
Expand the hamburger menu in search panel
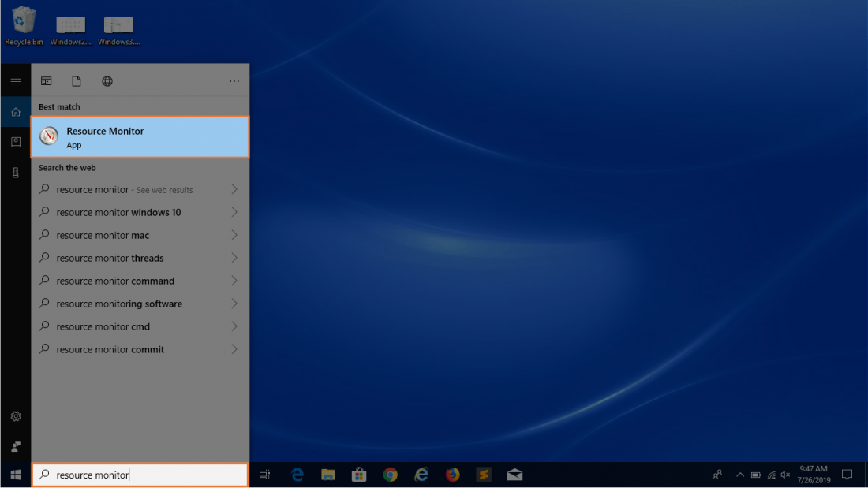click(16, 81)
